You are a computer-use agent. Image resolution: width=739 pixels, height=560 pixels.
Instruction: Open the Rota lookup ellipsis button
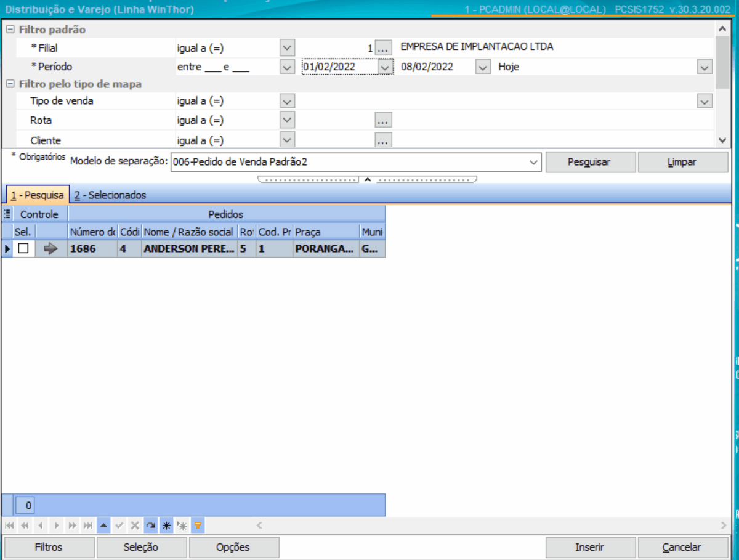click(x=383, y=120)
